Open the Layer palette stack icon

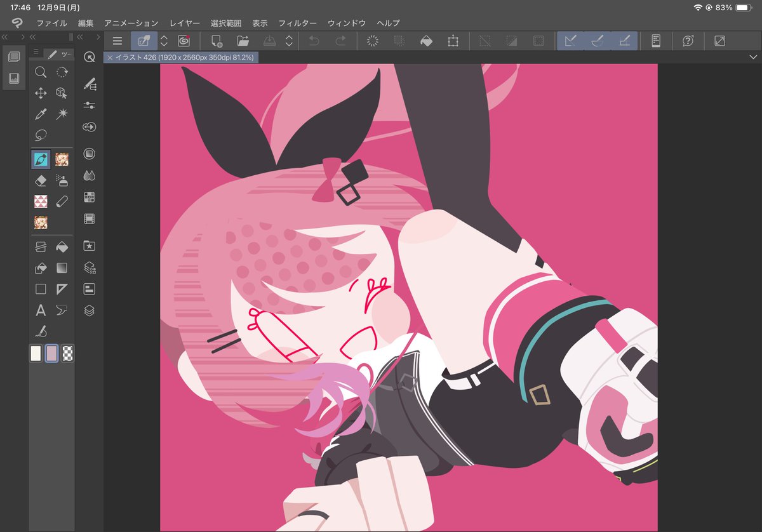(90, 311)
